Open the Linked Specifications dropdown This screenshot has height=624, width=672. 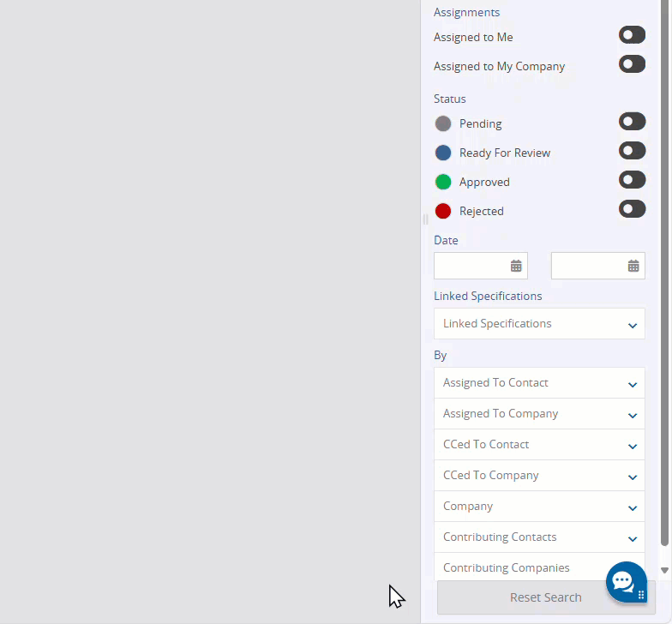point(539,324)
